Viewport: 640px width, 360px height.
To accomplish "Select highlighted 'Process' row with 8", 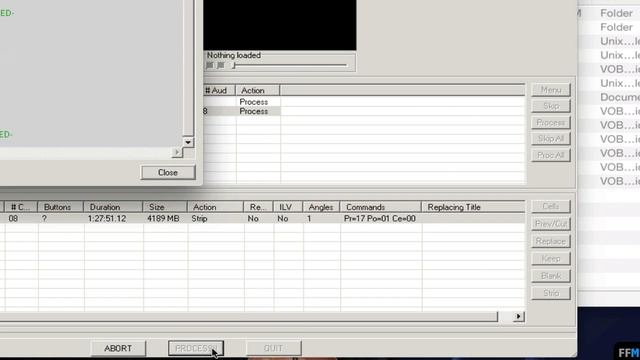I will point(253,111).
